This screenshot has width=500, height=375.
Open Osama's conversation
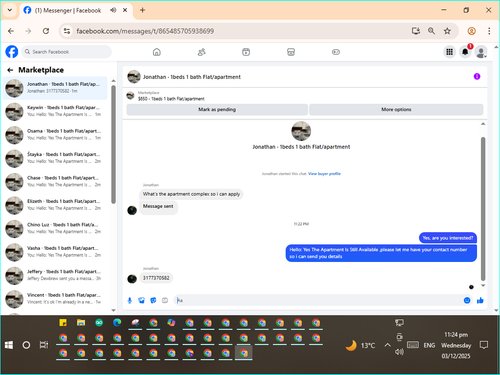55,135
